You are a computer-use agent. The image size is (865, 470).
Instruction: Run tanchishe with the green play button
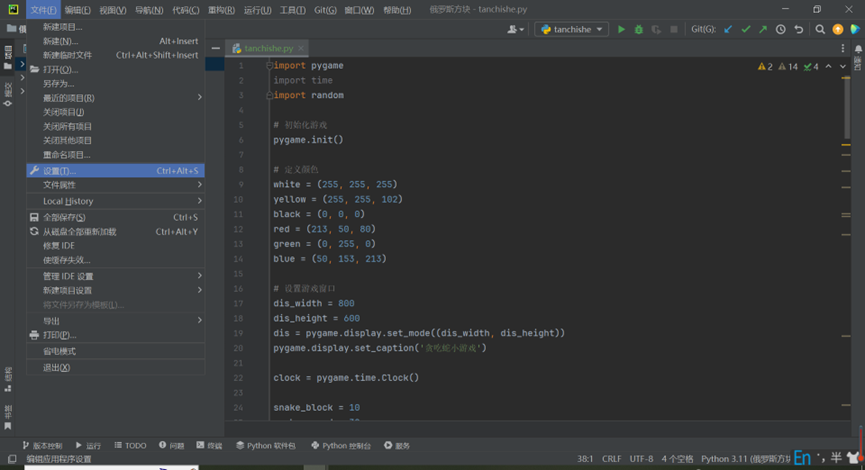click(x=621, y=30)
